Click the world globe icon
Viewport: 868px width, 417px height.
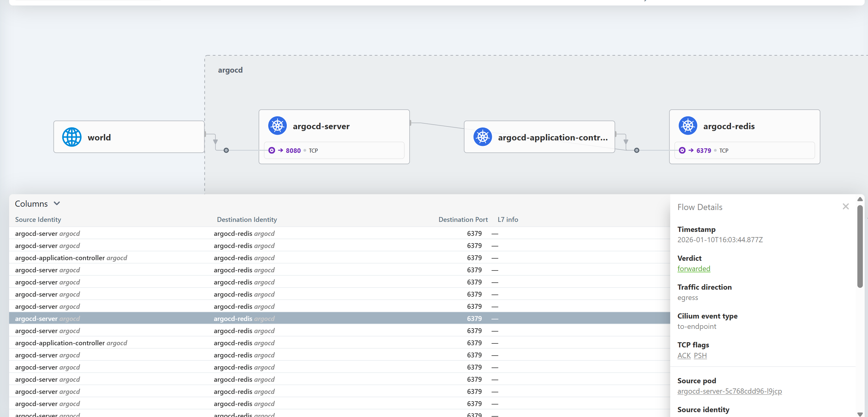tap(72, 137)
